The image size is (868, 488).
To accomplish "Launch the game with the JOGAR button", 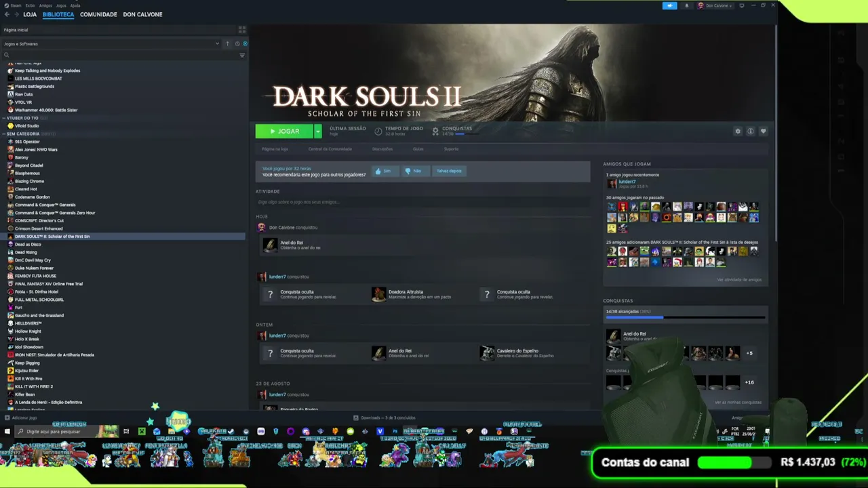I will coord(284,131).
